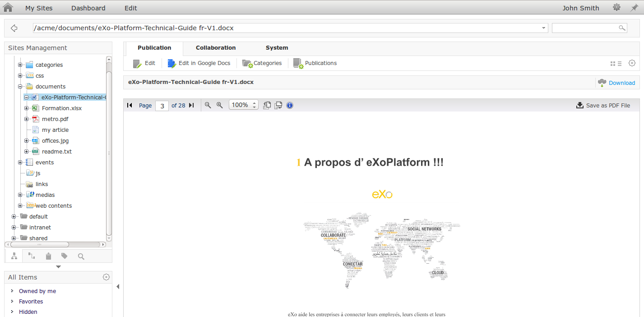This screenshot has height=317, width=644.
Task: Expand the intranet site node
Action: point(14,227)
